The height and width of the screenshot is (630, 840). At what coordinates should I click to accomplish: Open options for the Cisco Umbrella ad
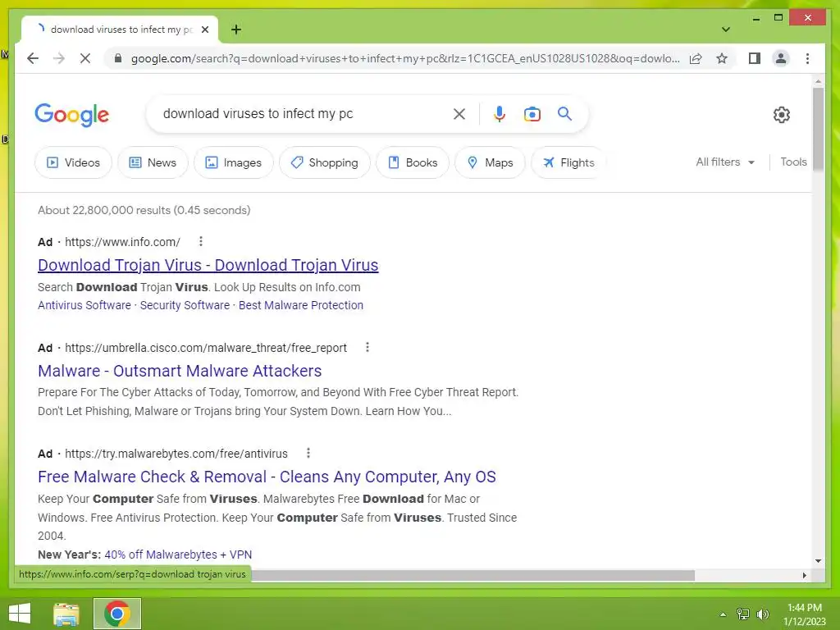(x=367, y=347)
